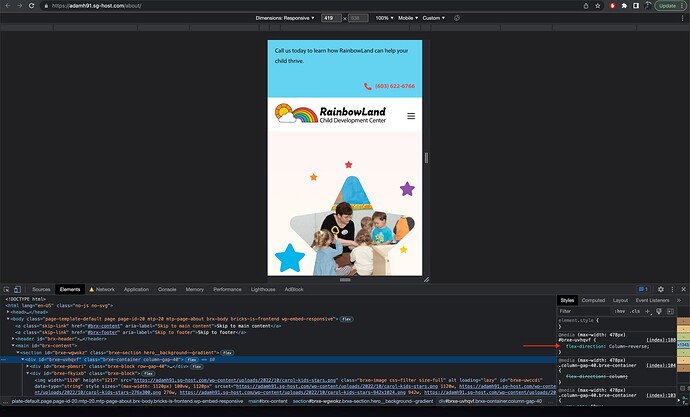Collapse the section brxe-wgwokz node
Screen dimensions: 690x417
tap(18, 353)
